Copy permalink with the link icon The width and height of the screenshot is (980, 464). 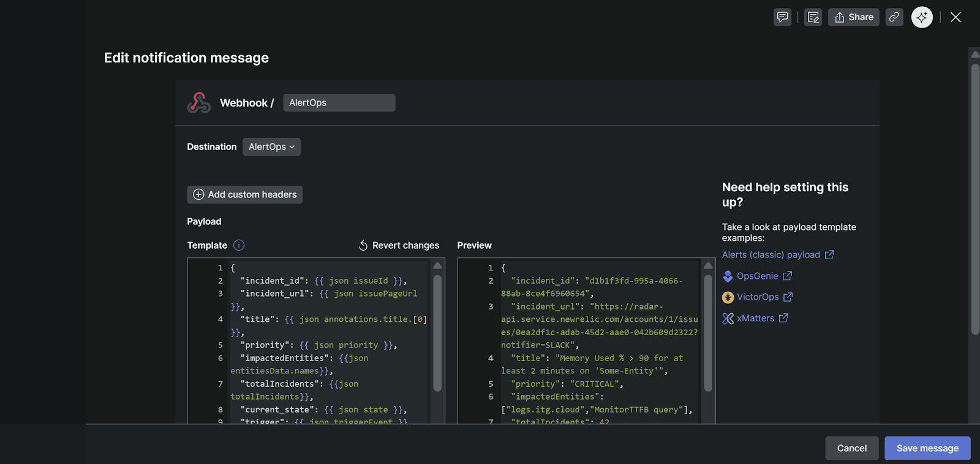point(894,17)
